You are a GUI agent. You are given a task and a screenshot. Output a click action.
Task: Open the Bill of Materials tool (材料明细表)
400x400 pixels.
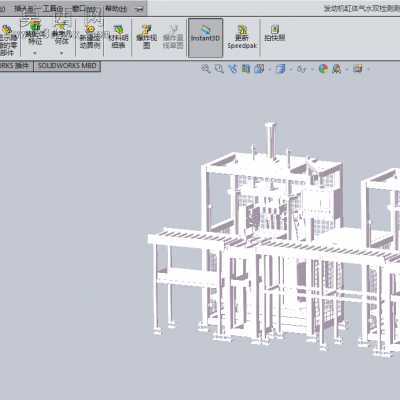tap(118, 37)
